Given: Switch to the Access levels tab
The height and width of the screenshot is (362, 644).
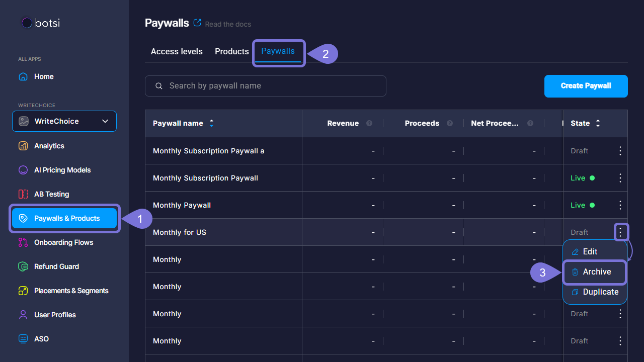Looking at the screenshot, I should click(177, 51).
